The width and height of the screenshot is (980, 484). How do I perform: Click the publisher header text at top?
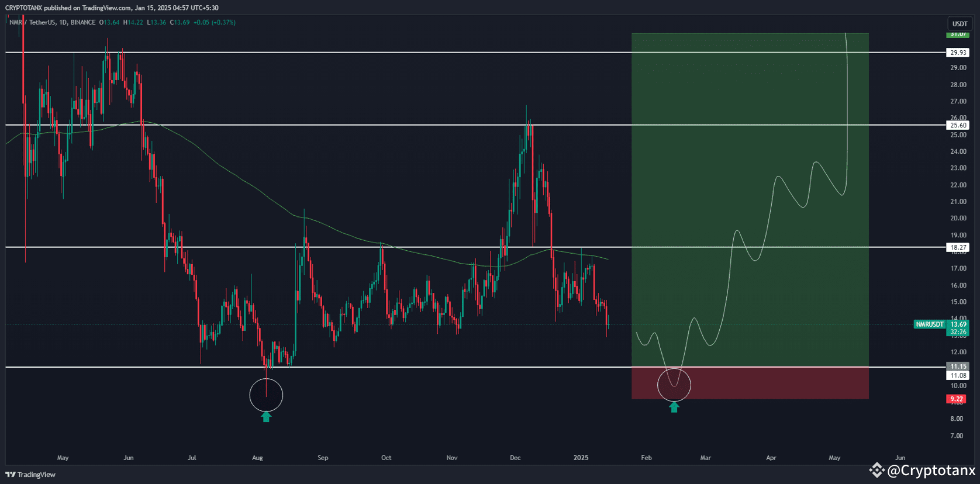click(112, 8)
